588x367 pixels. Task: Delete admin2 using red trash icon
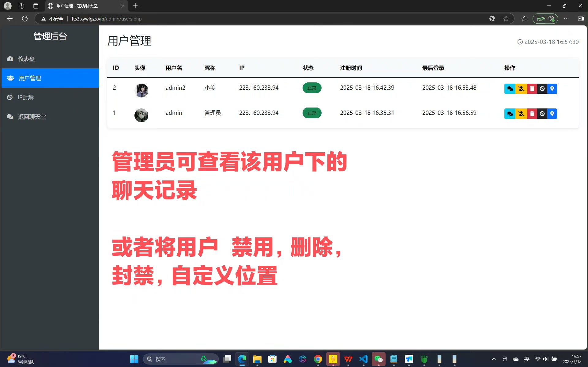coord(532,89)
